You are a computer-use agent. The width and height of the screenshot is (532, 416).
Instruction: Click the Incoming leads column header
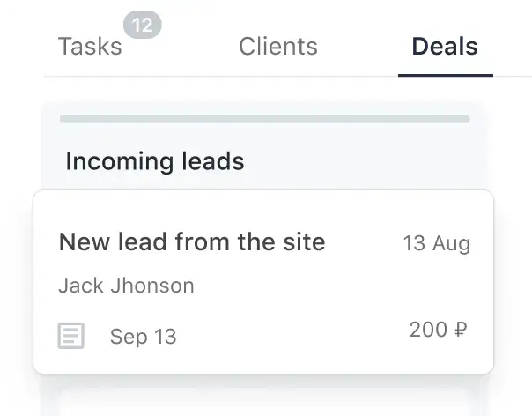tap(154, 162)
